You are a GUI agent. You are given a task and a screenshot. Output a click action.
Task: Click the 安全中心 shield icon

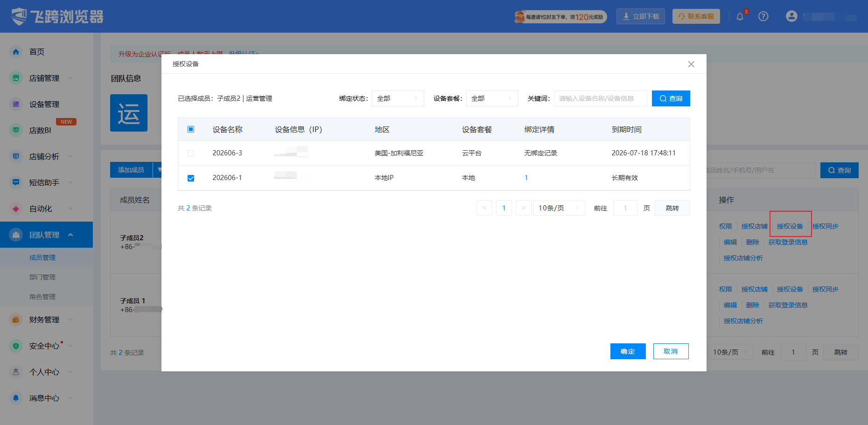pyautogui.click(x=16, y=346)
